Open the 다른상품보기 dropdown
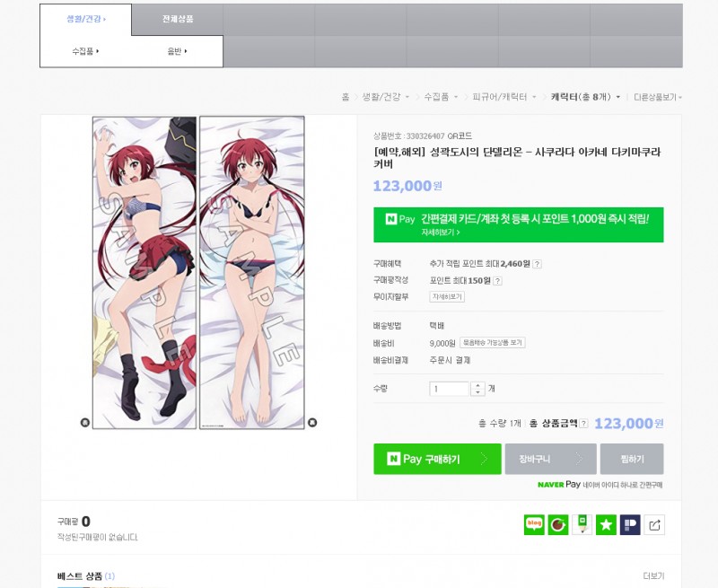 (x=658, y=97)
